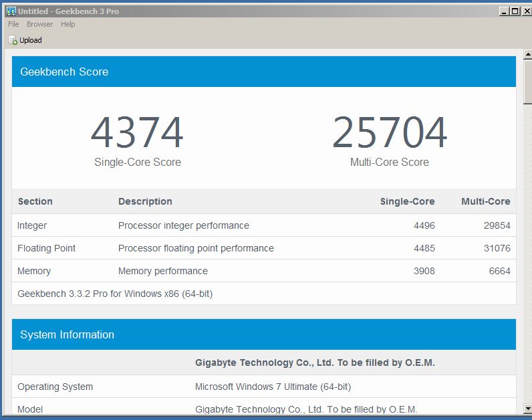Click the 'Memory performance' description
Screen dimensions: 532x420
point(163,271)
